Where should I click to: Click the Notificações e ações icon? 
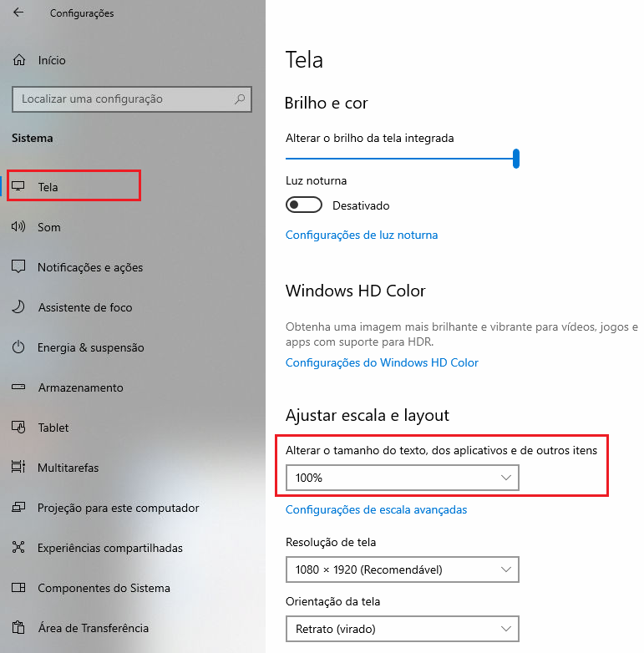pos(18,267)
